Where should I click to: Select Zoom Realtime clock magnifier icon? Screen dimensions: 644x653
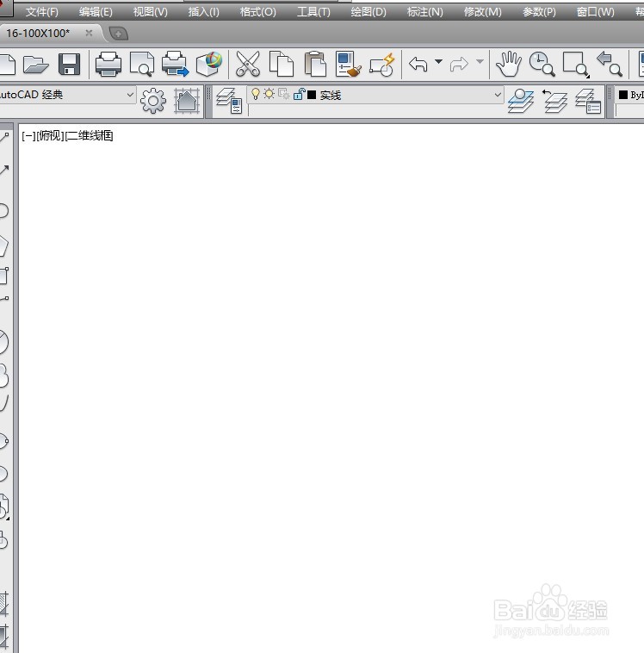point(542,64)
